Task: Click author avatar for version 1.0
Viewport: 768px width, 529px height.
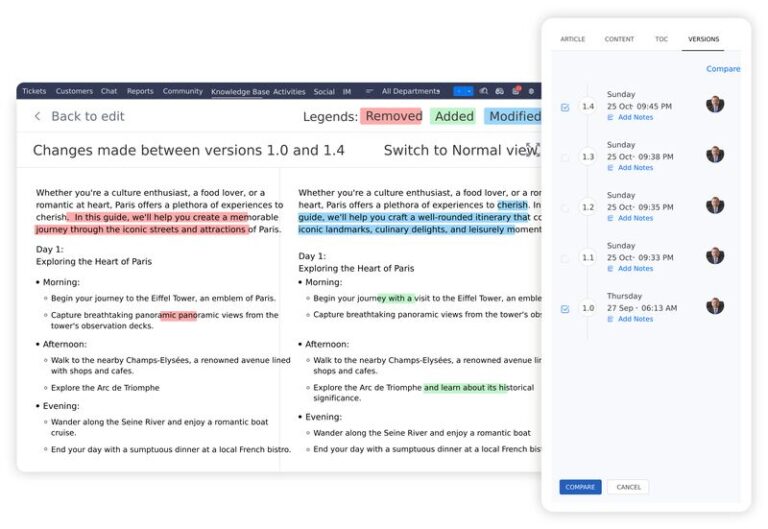Action: [x=715, y=306]
